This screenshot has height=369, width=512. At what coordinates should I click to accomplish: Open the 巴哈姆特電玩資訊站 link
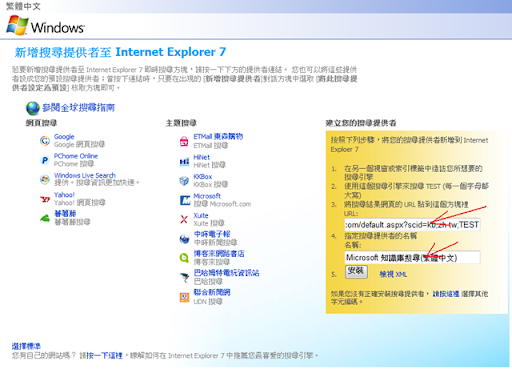[226, 273]
